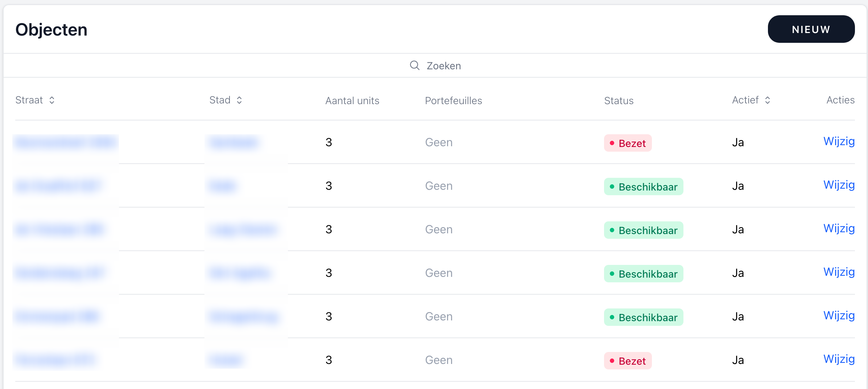Select the Status column header
868x389 pixels.
(x=619, y=101)
